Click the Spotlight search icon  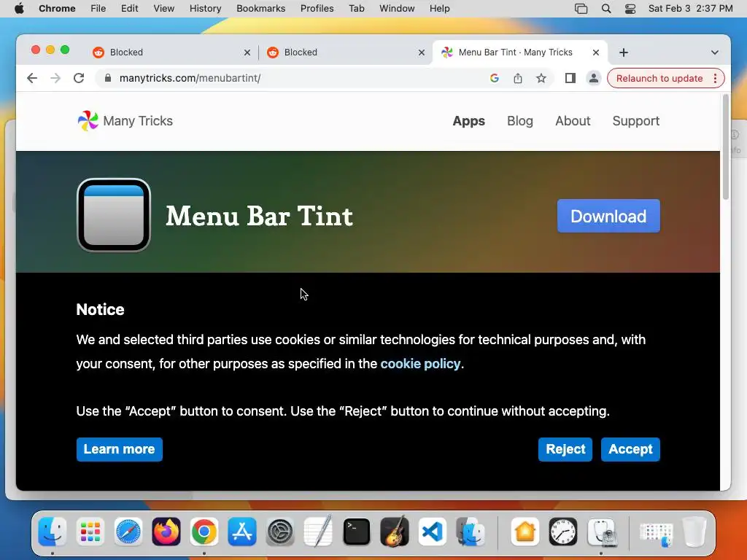606,9
